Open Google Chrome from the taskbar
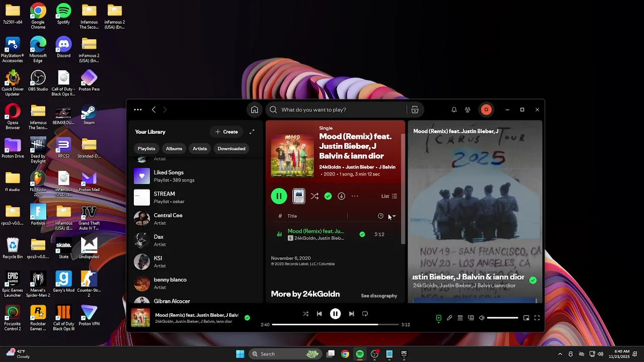Image resolution: width=644 pixels, height=362 pixels. pyautogui.click(x=345, y=354)
